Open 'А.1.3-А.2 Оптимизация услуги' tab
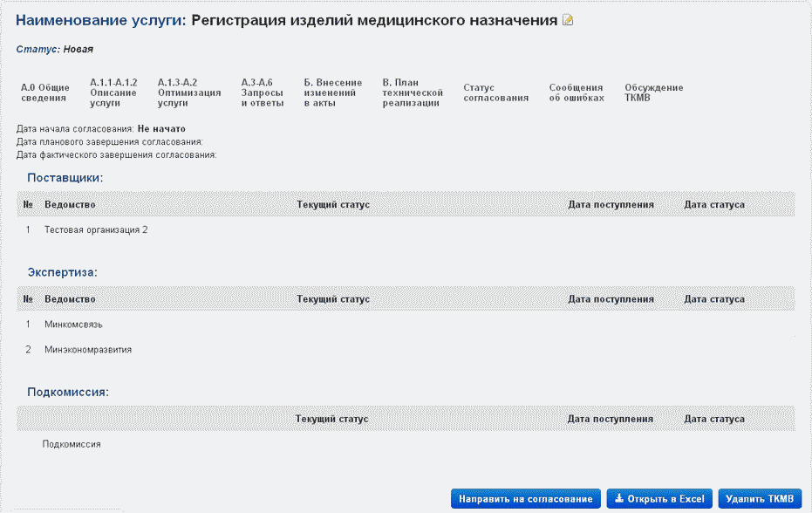 [189, 92]
